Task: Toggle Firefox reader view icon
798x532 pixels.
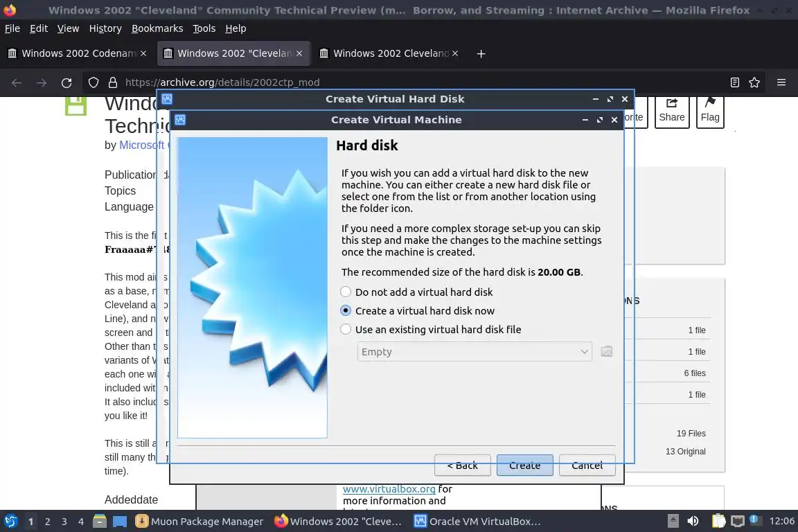Action: (734, 82)
